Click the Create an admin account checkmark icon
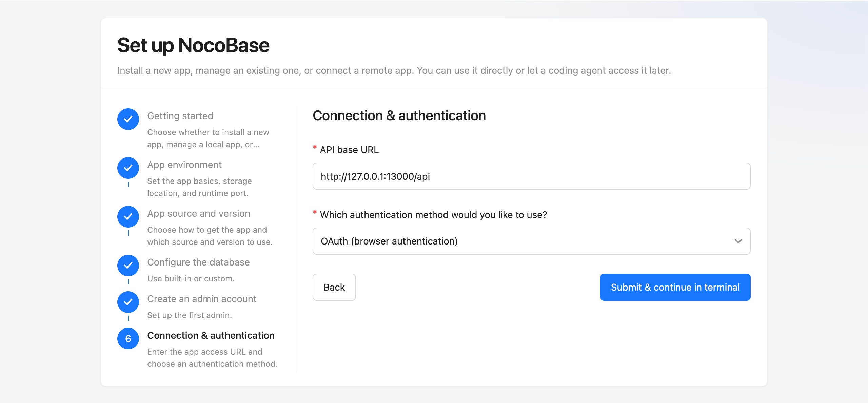The height and width of the screenshot is (403, 868). point(128,302)
